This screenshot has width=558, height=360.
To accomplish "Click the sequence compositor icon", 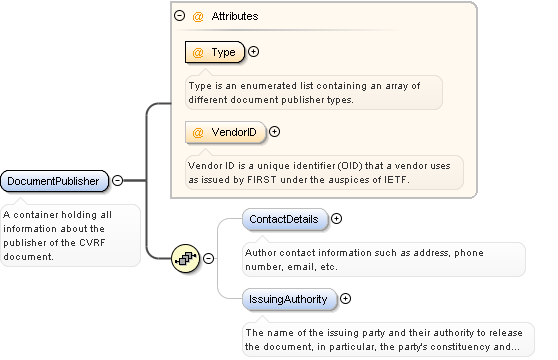I will pyautogui.click(x=185, y=258).
